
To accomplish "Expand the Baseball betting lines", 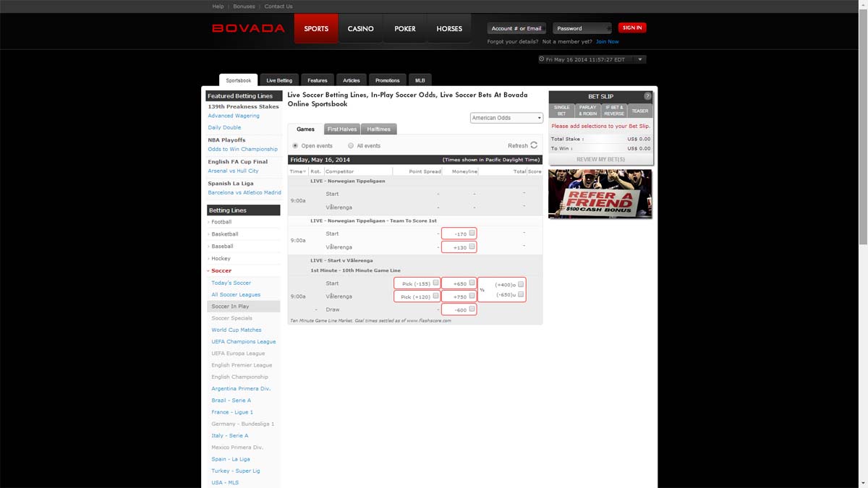I will pyautogui.click(x=222, y=247).
